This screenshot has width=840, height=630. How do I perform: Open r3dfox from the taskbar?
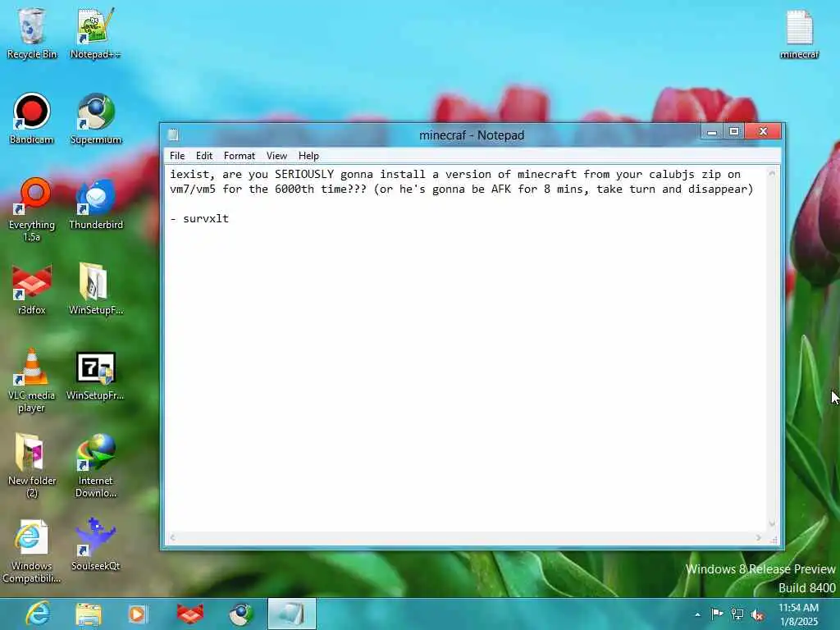coord(190,614)
